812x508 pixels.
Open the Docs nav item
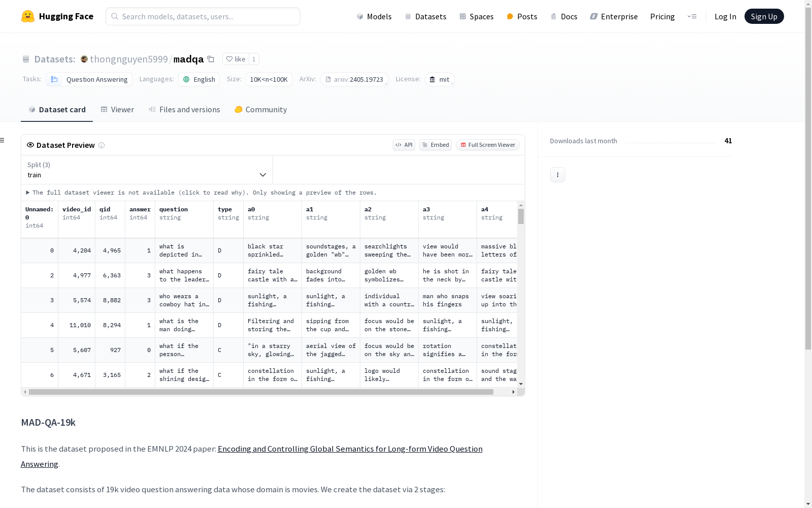pyautogui.click(x=564, y=16)
